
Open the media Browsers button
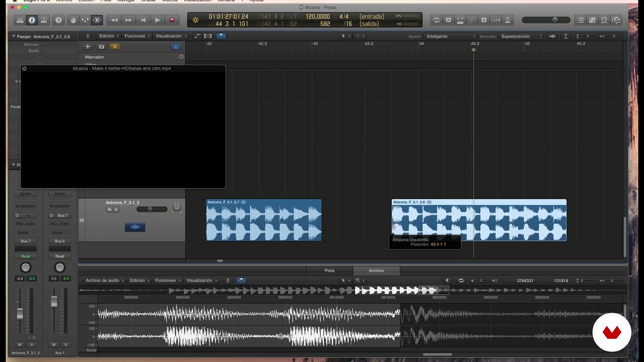pyautogui.click(x=616, y=20)
